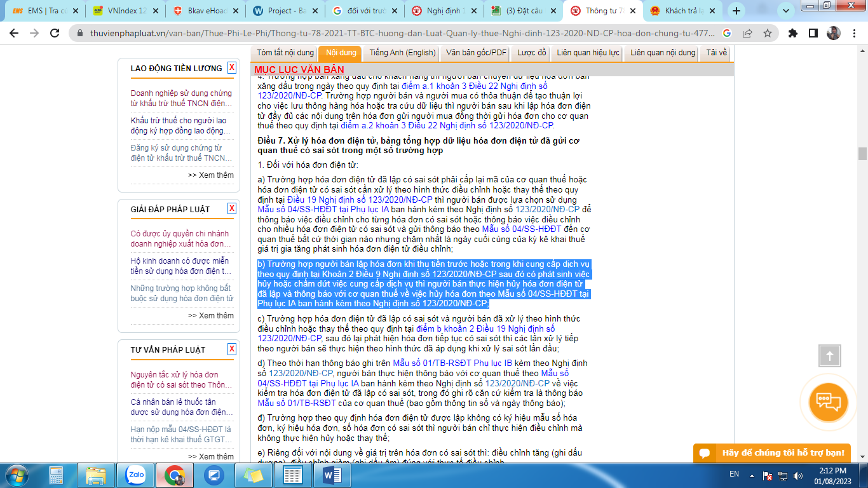Bookmark this page with the star icon
This screenshot has width=868, height=488.
pyautogui.click(x=767, y=33)
